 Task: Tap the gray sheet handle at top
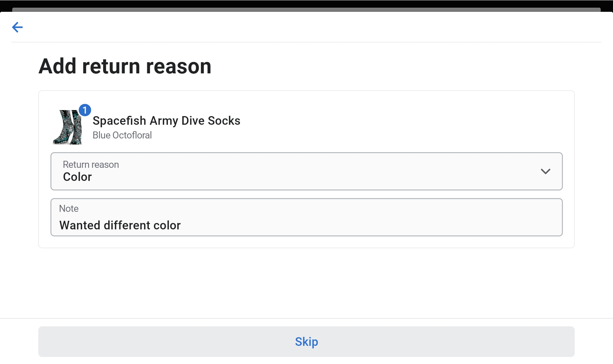point(306,10)
